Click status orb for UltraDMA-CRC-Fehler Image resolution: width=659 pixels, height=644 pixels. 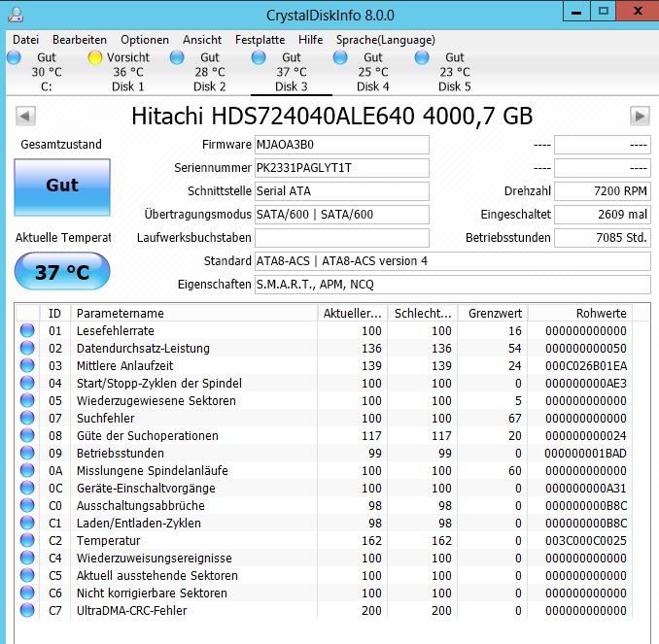27,610
